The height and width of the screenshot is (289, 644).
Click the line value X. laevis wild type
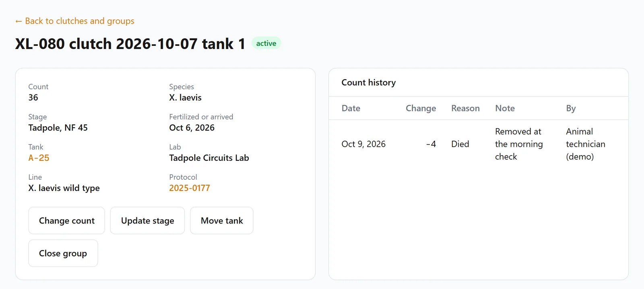point(64,188)
